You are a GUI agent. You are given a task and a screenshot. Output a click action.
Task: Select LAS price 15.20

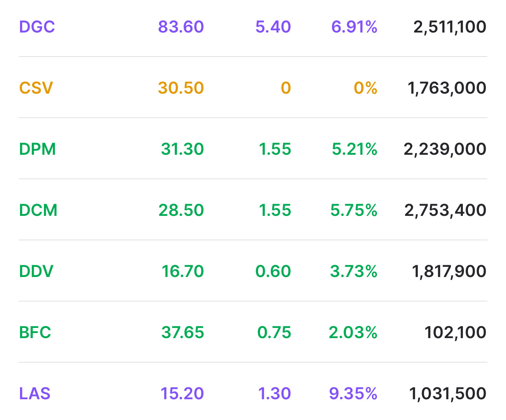[182, 394]
